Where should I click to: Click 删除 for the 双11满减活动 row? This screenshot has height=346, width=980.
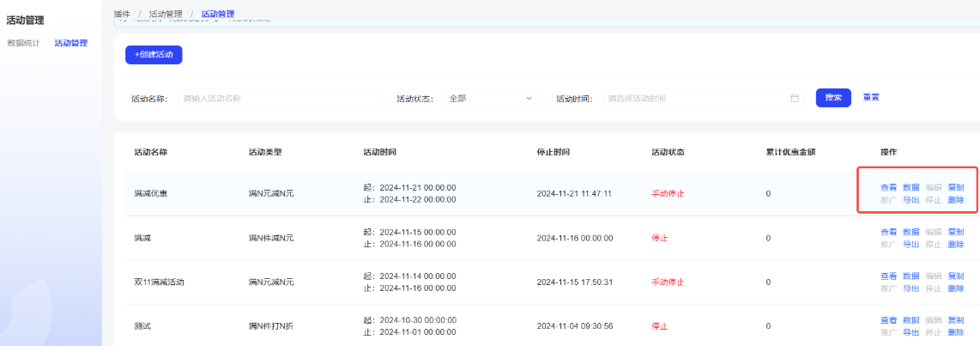pyautogui.click(x=955, y=289)
